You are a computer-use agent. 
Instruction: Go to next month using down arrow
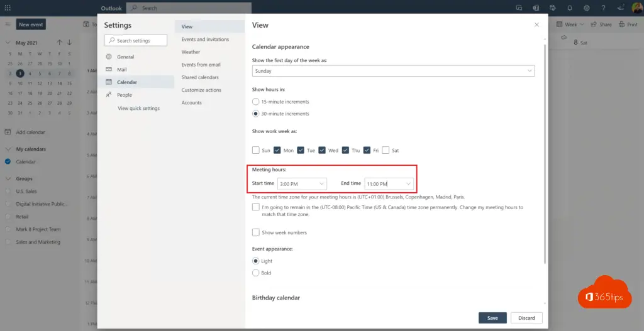pos(69,43)
